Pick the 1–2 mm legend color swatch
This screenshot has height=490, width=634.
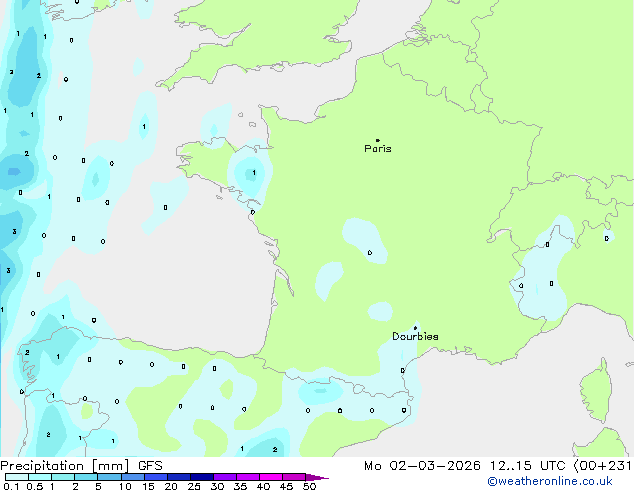63,477
